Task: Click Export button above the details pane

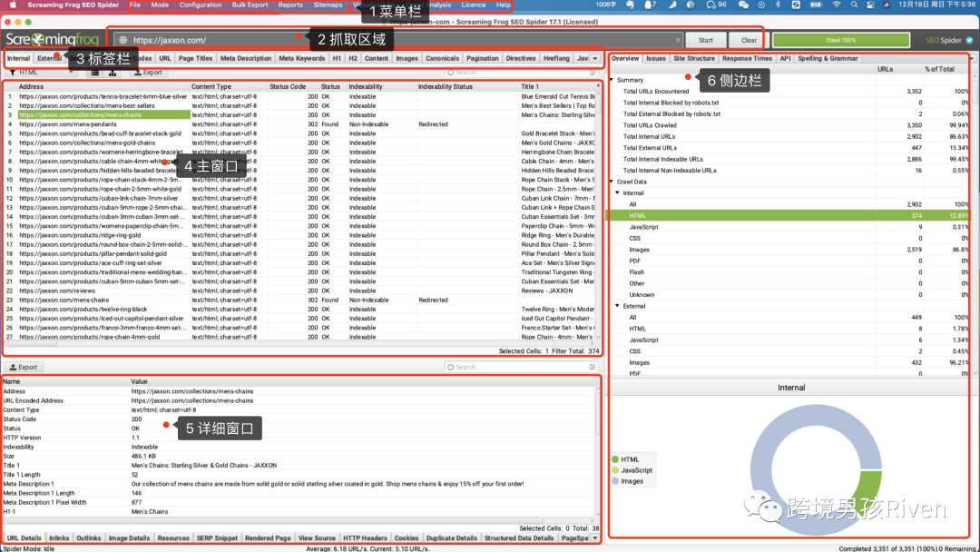Action: coord(24,367)
